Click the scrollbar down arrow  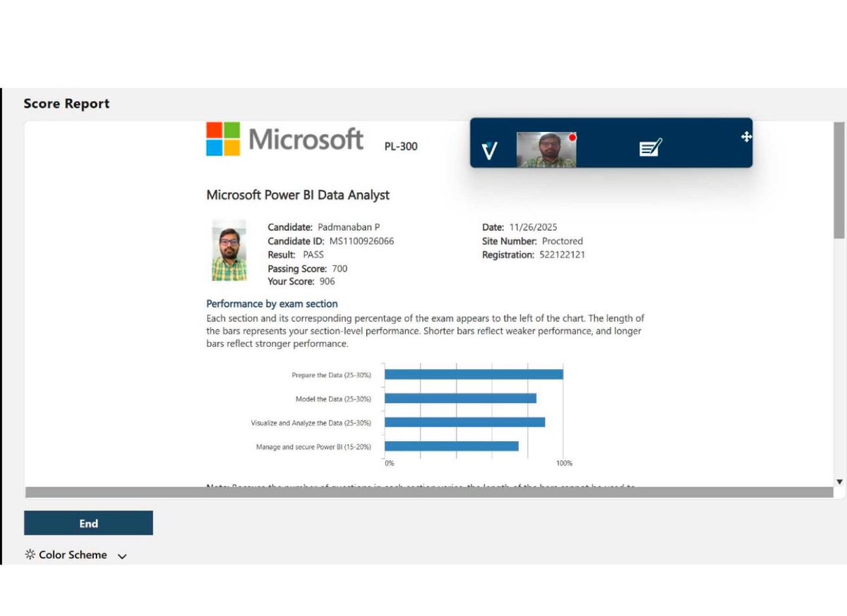click(839, 481)
